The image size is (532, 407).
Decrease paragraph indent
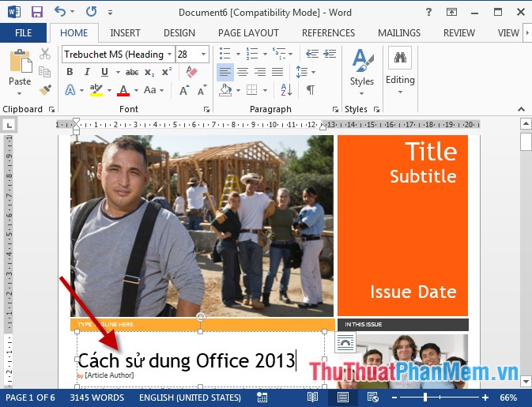[x=311, y=54]
